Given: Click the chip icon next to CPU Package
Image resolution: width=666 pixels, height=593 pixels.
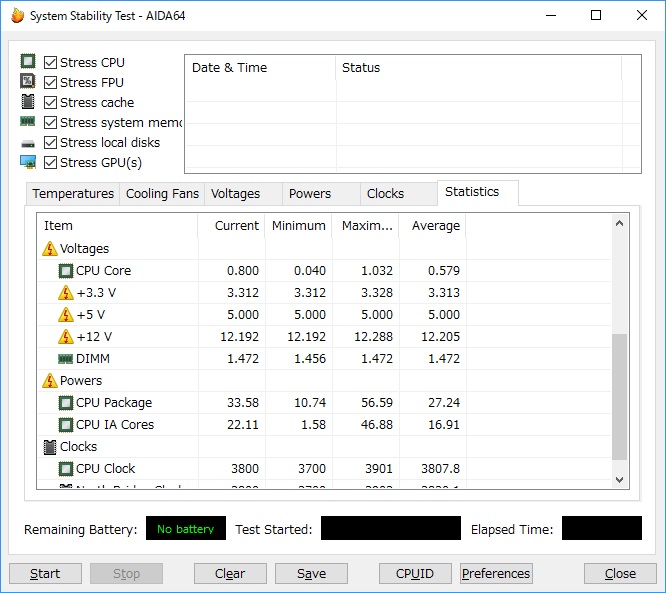Looking at the screenshot, I should 66,403.
